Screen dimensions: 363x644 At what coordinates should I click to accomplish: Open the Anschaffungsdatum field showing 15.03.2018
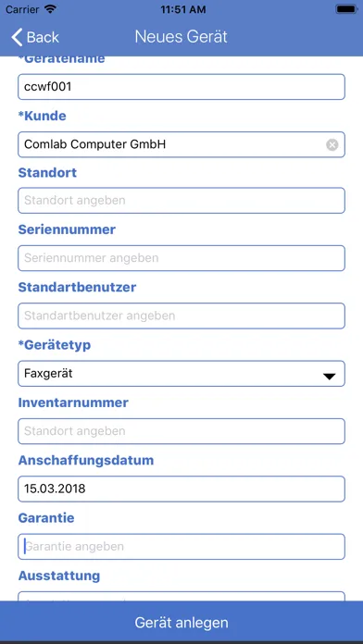pyautogui.click(x=181, y=489)
